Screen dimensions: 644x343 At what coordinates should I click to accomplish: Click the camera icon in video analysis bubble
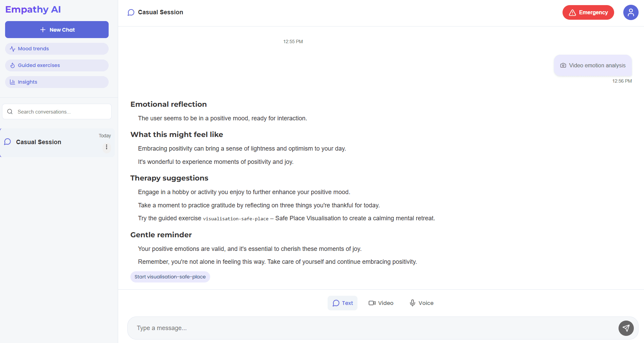click(x=563, y=65)
